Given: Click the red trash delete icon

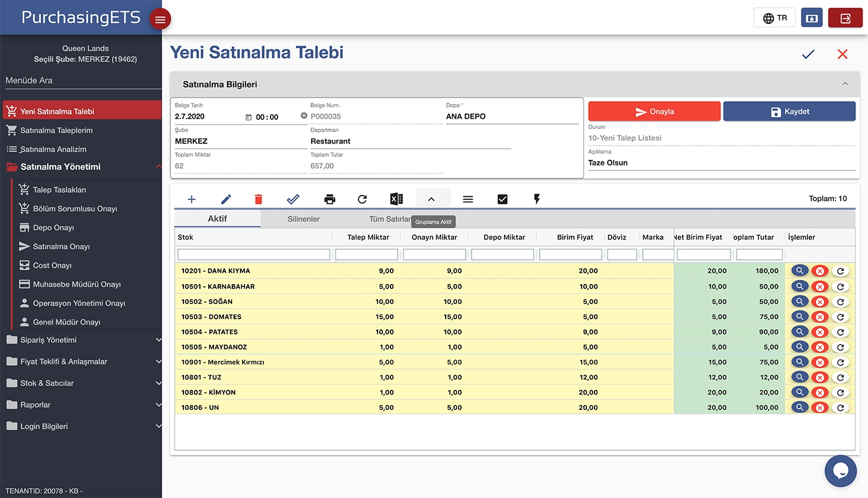Looking at the screenshot, I should coord(258,199).
